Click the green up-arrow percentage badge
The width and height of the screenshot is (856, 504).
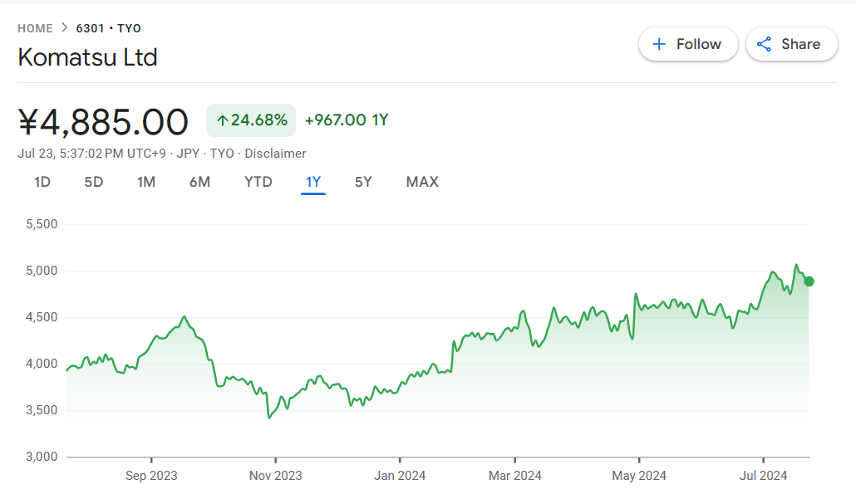(x=251, y=120)
